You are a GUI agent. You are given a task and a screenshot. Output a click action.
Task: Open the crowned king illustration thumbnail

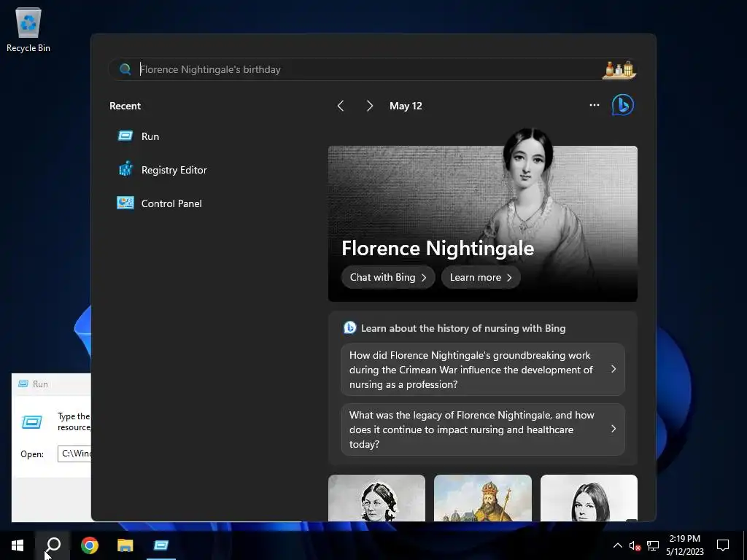click(483, 497)
